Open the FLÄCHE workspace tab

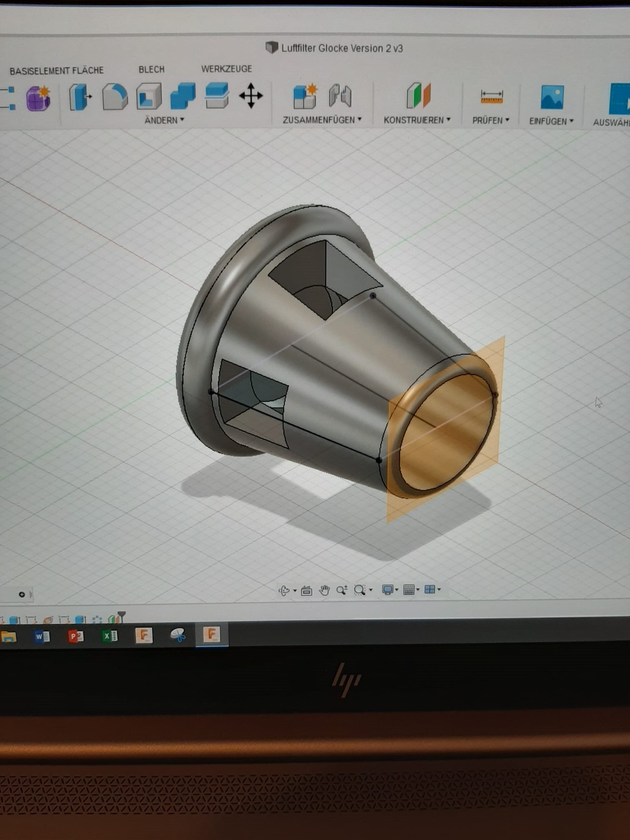(87, 70)
